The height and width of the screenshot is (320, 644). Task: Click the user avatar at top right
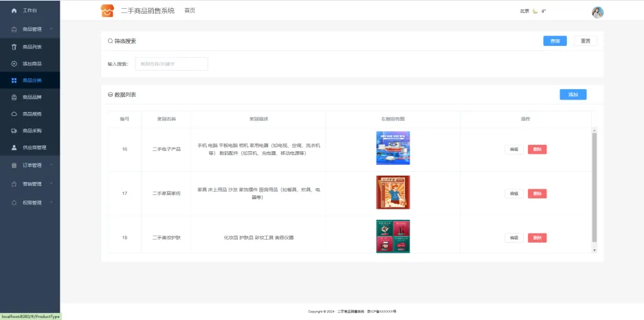[x=597, y=12]
